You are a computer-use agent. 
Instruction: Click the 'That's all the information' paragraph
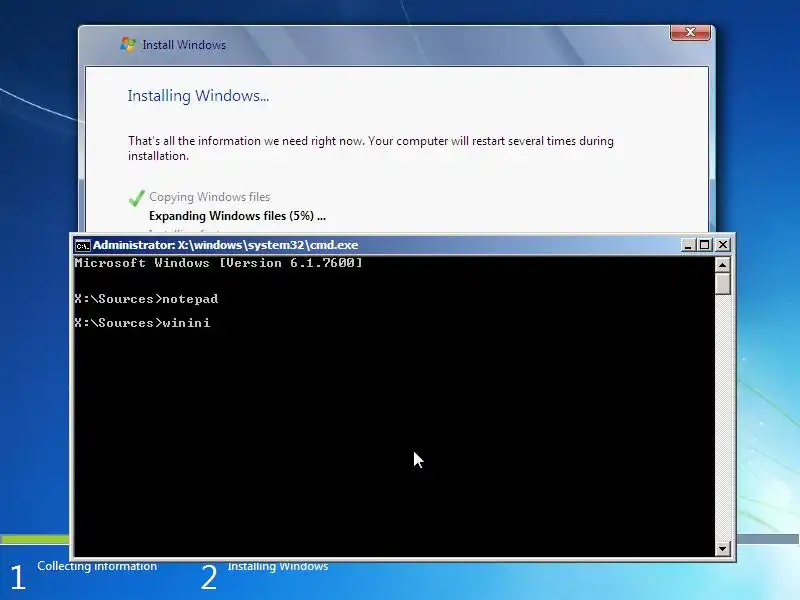(x=371, y=148)
